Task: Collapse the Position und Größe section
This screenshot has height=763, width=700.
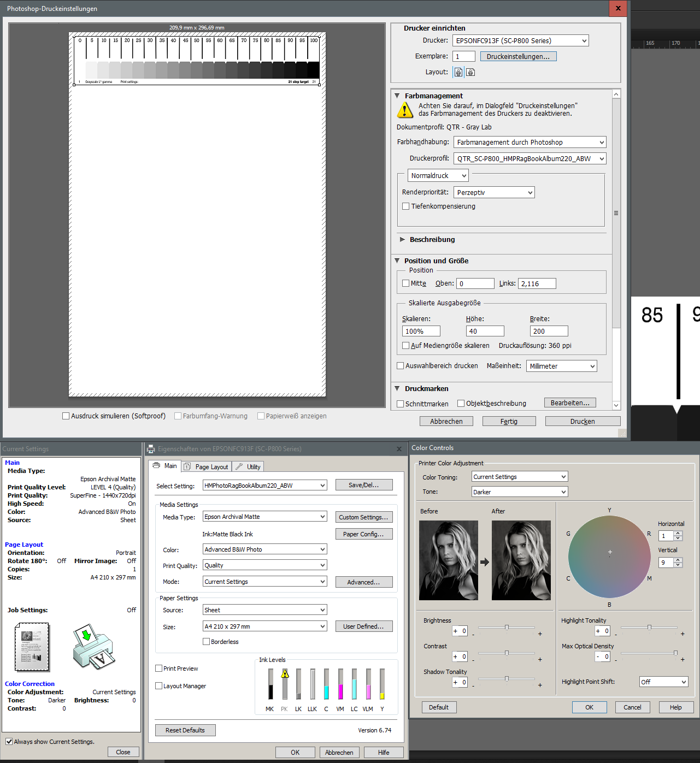Action: pyautogui.click(x=397, y=261)
